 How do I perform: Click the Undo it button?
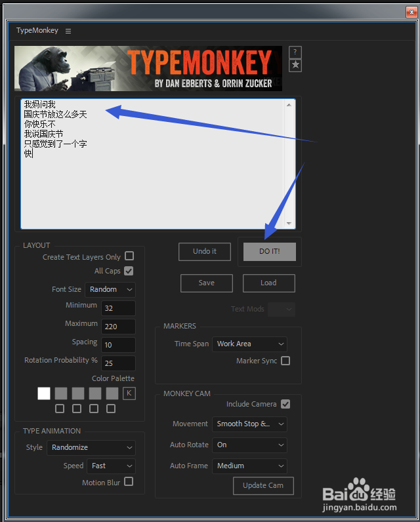(205, 252)
